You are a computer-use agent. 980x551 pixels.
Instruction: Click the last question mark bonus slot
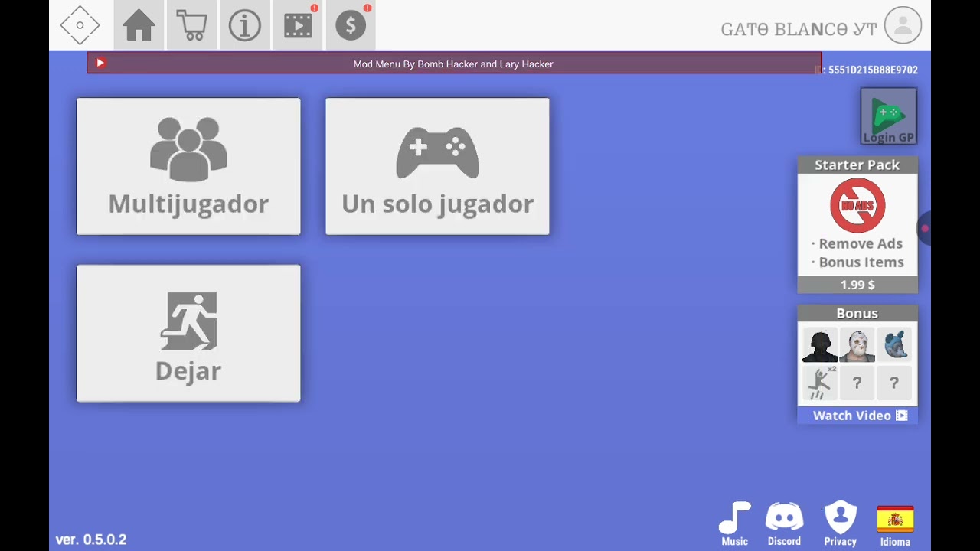[x=894, y=383]
